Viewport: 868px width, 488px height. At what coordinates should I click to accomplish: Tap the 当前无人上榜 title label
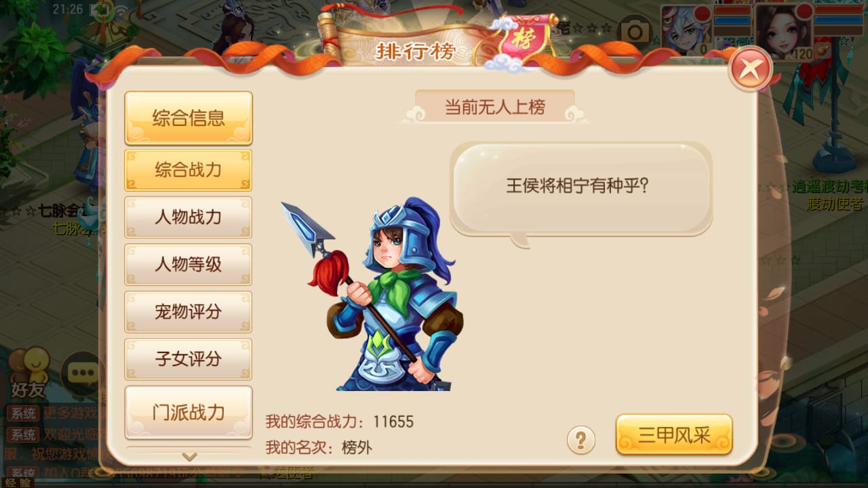pos(495,107)
